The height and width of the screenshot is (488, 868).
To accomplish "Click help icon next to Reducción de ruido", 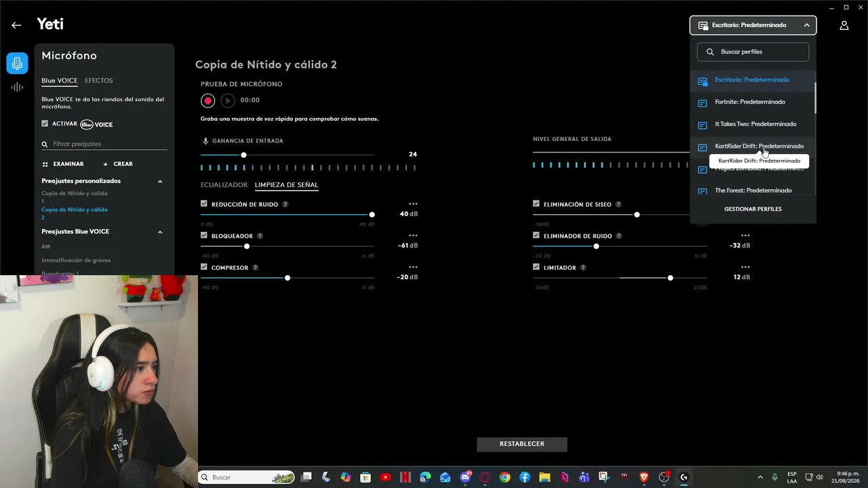I will coord(285,204).
